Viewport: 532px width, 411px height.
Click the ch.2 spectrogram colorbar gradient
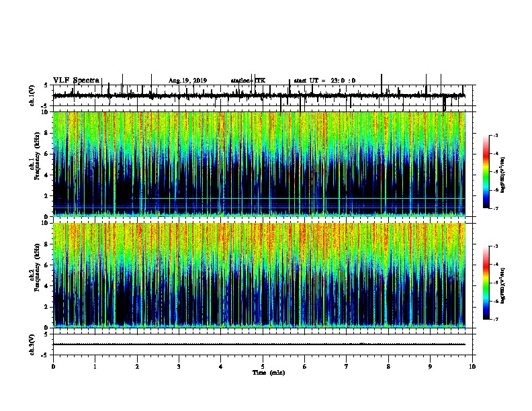click(x=486, y=283)
